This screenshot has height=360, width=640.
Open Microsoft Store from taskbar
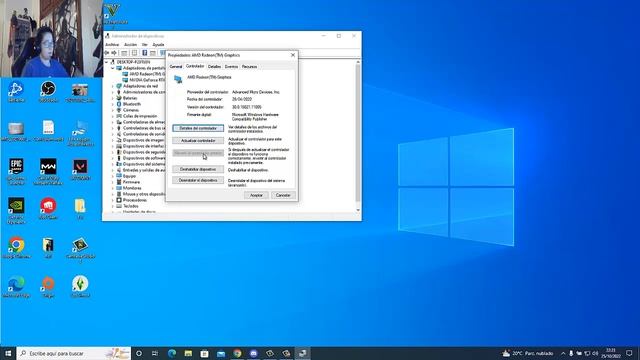click(x=204, y=353)
